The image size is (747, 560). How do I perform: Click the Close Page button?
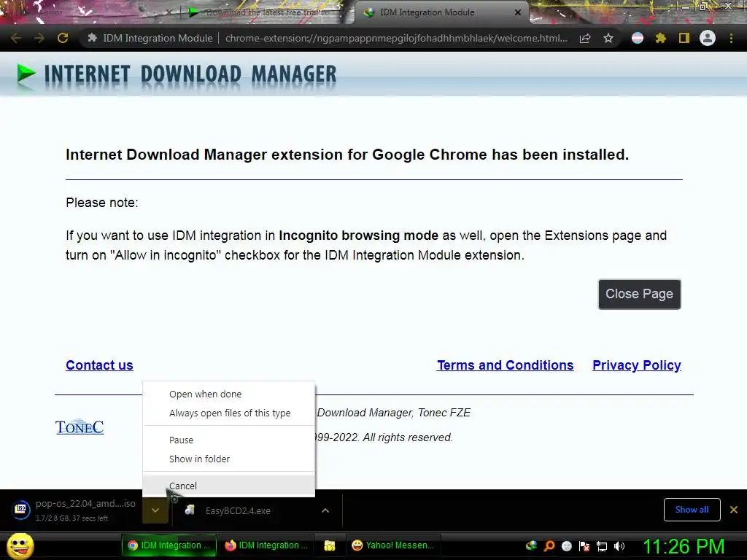(639, 295)
